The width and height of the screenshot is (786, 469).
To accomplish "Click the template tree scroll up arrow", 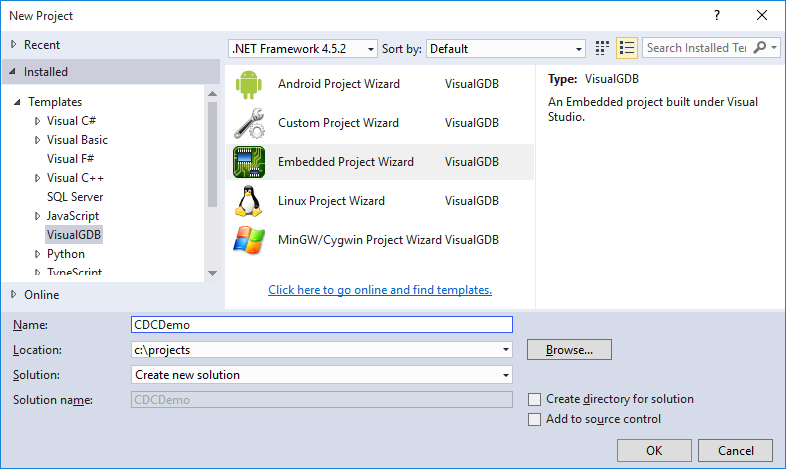I will coord(213,94).
